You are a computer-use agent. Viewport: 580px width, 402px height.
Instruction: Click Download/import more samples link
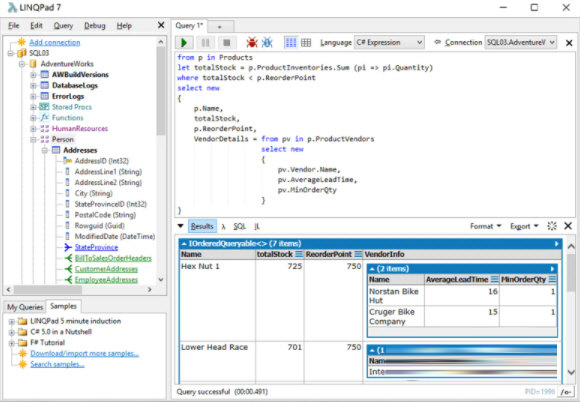coord(84,353)
